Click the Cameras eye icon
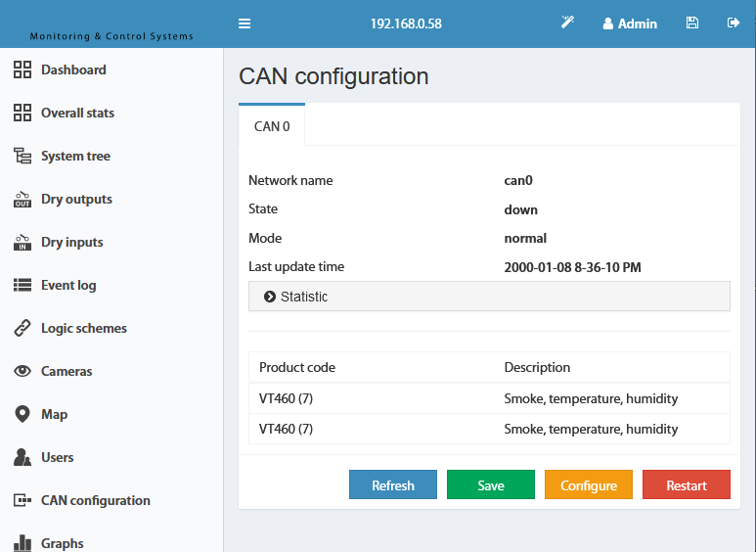 point(22,371)
